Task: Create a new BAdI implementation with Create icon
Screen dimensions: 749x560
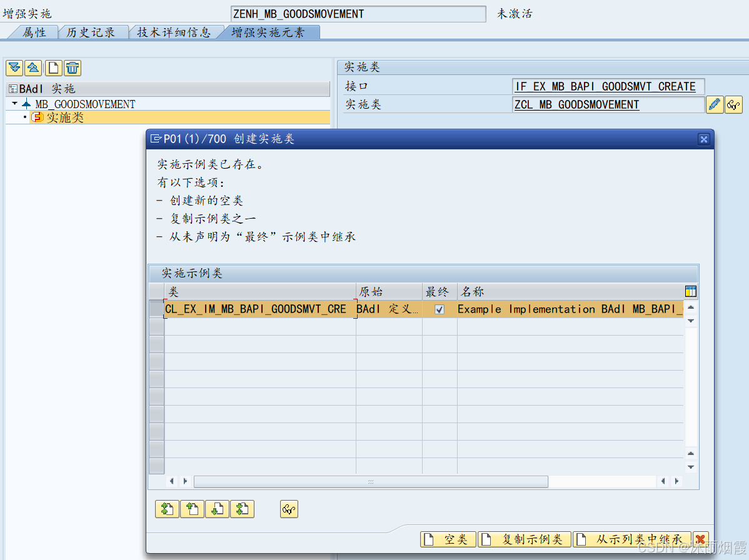Action: (52, 67)
